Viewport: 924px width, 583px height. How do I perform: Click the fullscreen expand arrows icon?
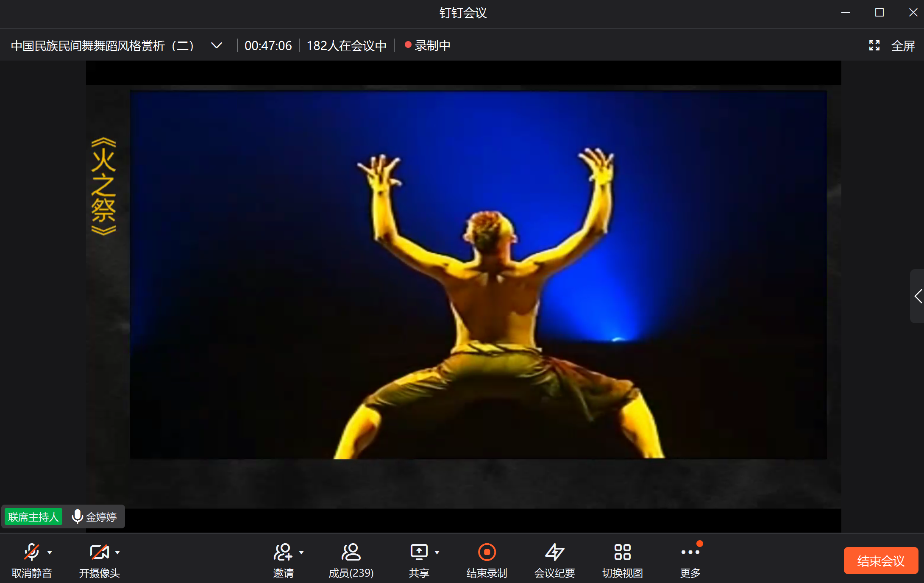874,45
